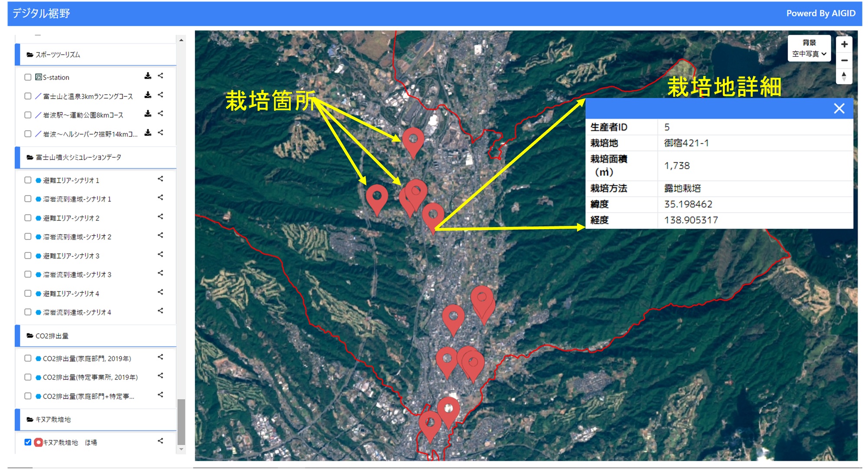Share the キヌア栽培地 ほ場 layer
Viewport: 868px width, 470px height.
161,441
